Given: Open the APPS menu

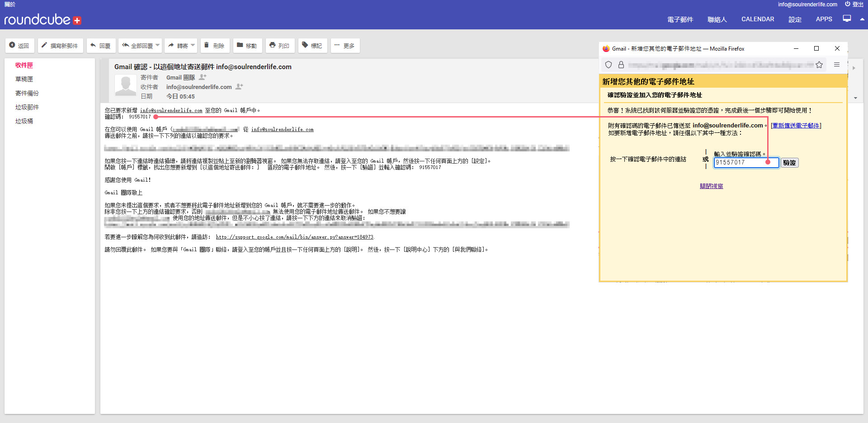Looking at the screenshot, I should (824, 19).
